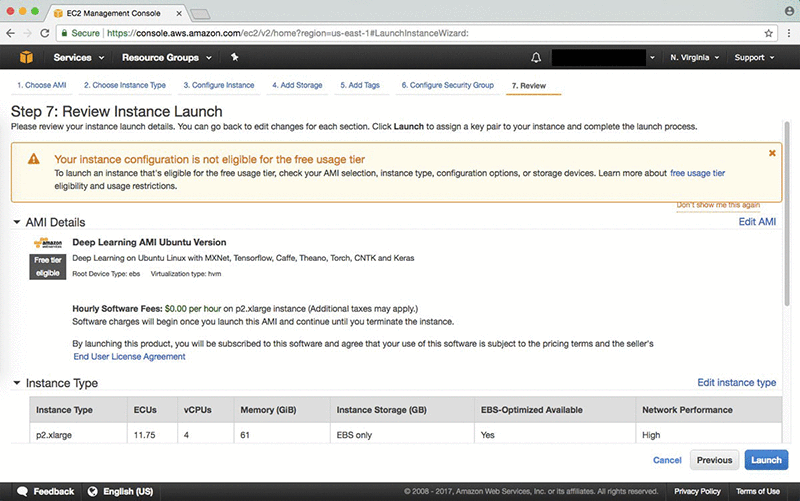
Task: Click the browser address bar URL
Action: pyautogui.click(x=287, y=33)
